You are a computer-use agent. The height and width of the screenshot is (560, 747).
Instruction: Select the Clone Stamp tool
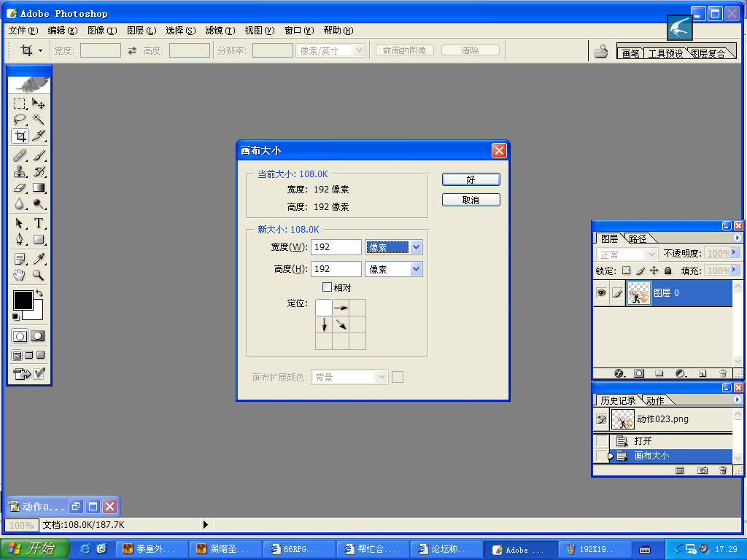click(20, 171)
